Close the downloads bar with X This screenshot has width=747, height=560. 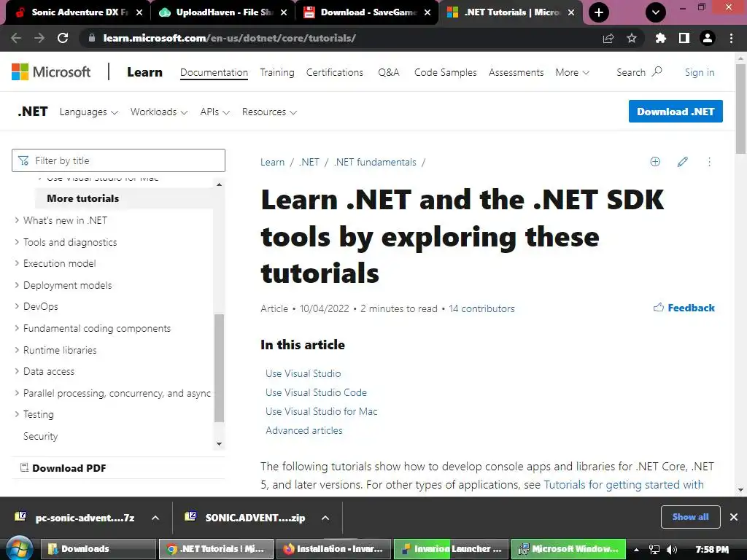pos(734,517)
